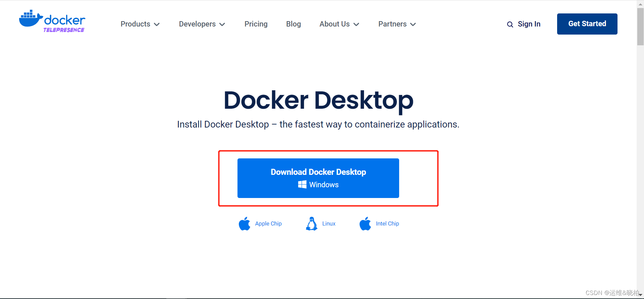Select the Linux download link

click(x=329, y=223)
